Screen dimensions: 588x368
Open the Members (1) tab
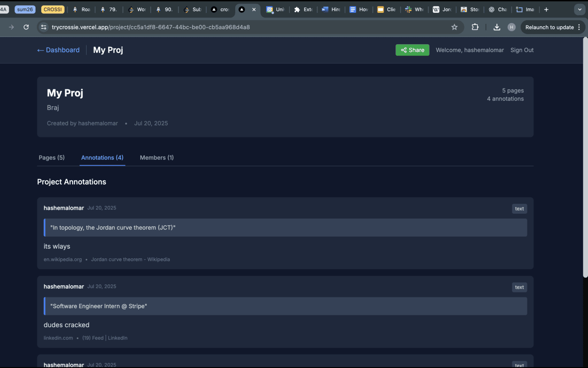click(x=157, y=158)
